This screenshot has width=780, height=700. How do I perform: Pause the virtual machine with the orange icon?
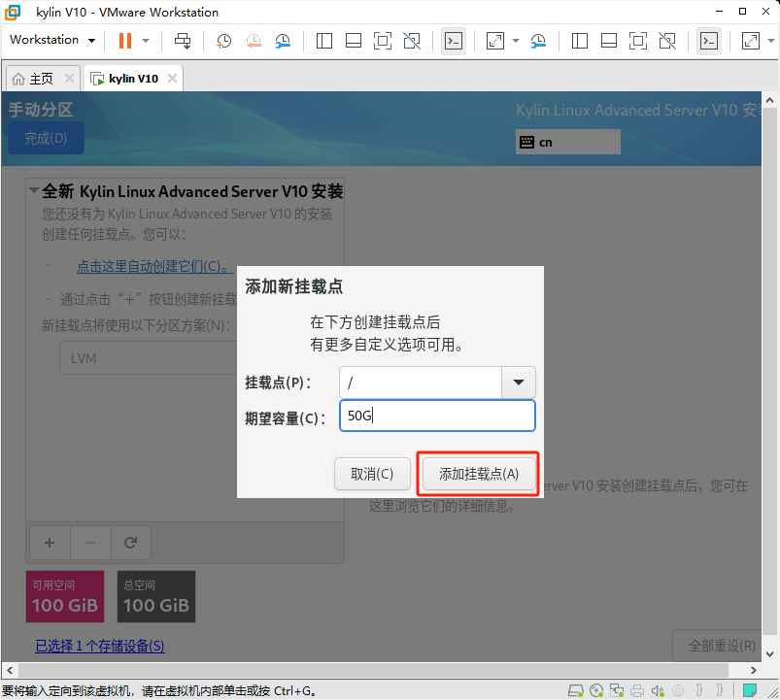[125, 40]
